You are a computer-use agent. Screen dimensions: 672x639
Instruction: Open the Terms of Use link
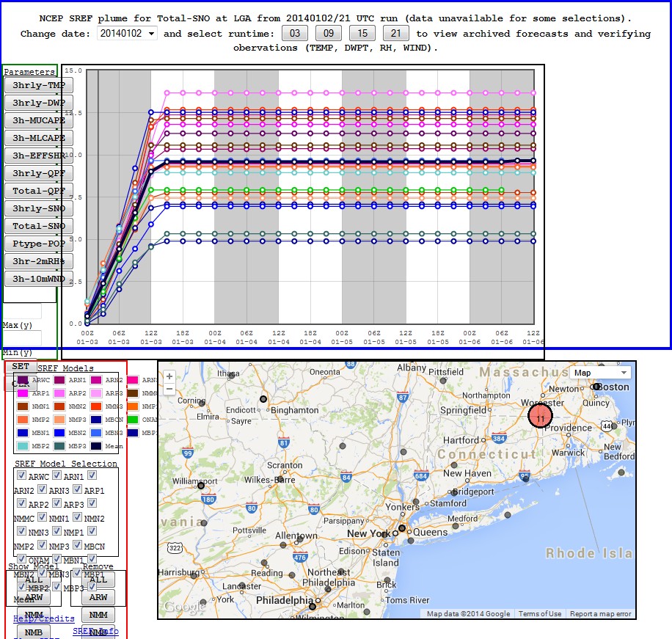point(539,614)
